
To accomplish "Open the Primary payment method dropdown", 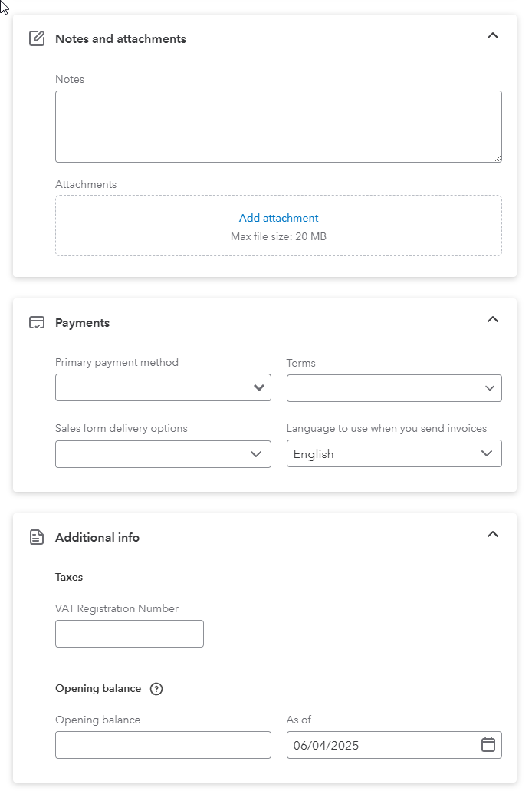I will click(163, 387).
